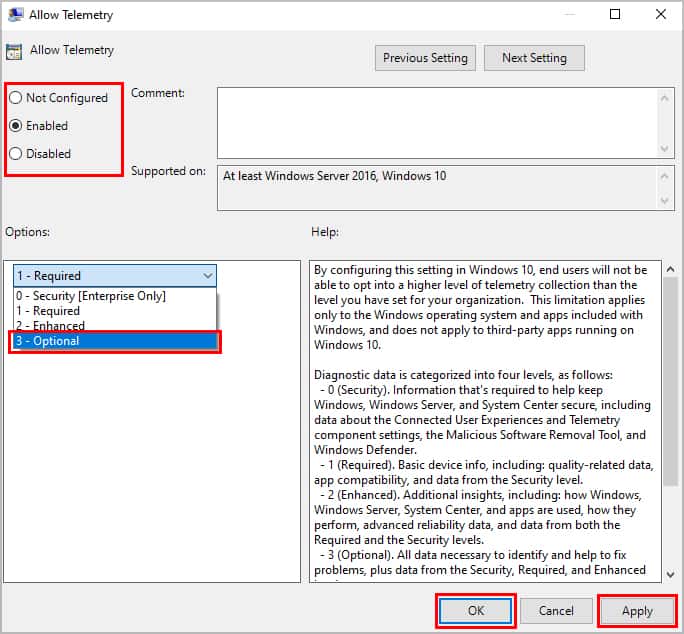
Task: Click the OK button
Action: point(475,610)
